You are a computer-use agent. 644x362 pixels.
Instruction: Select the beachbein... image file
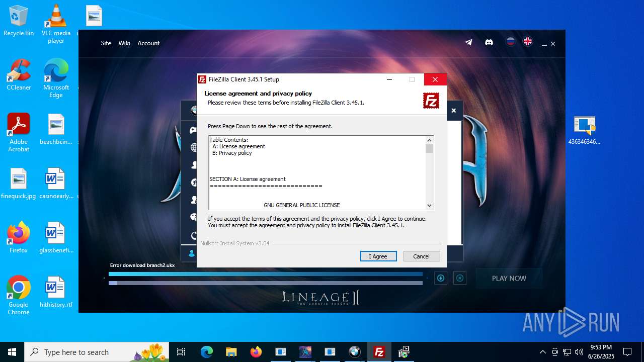pyautogui.click(x=56, y=130)
